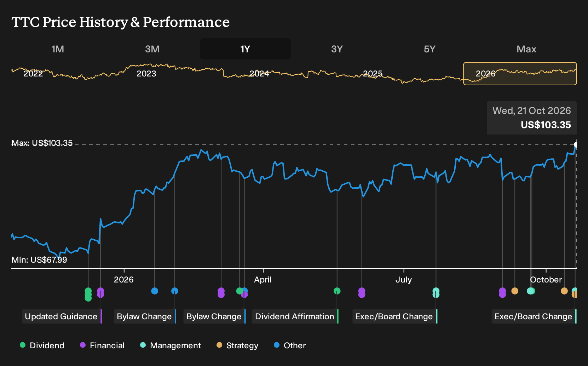Select the 1M time range tab
Viewport: 588px width, 366px height.
pyautogui.click(x=58, y=49)
